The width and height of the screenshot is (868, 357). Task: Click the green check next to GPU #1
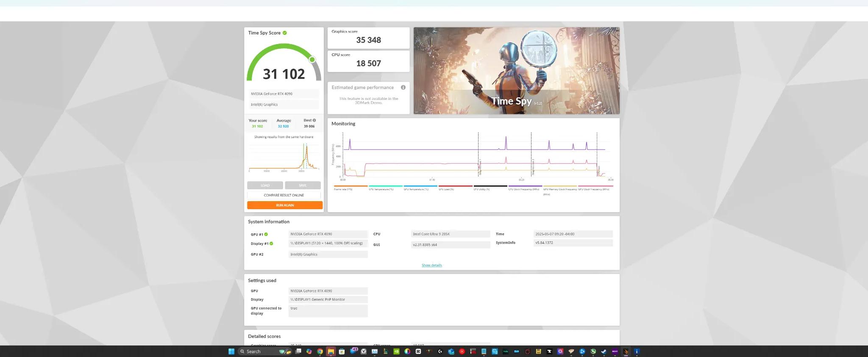point(266,234)
